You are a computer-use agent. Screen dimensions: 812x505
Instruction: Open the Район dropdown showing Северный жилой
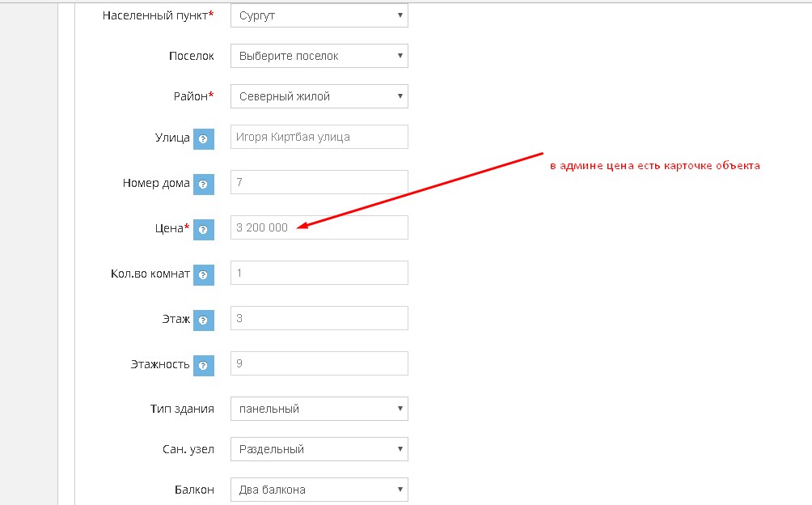coord(319,96)
